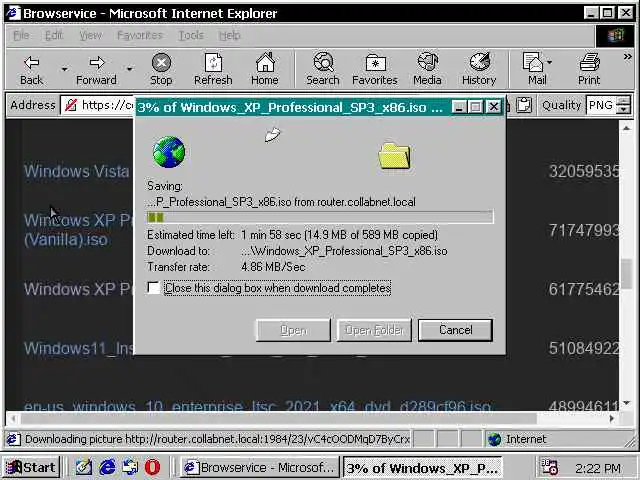Go to the Home page
Viewport: 640px width, 480px height.
265,69
